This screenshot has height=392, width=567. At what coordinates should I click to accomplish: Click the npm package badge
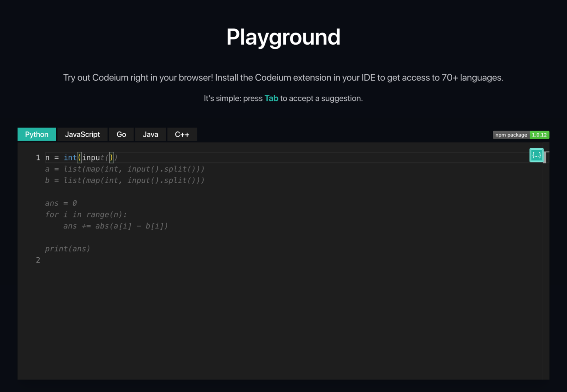511,135
